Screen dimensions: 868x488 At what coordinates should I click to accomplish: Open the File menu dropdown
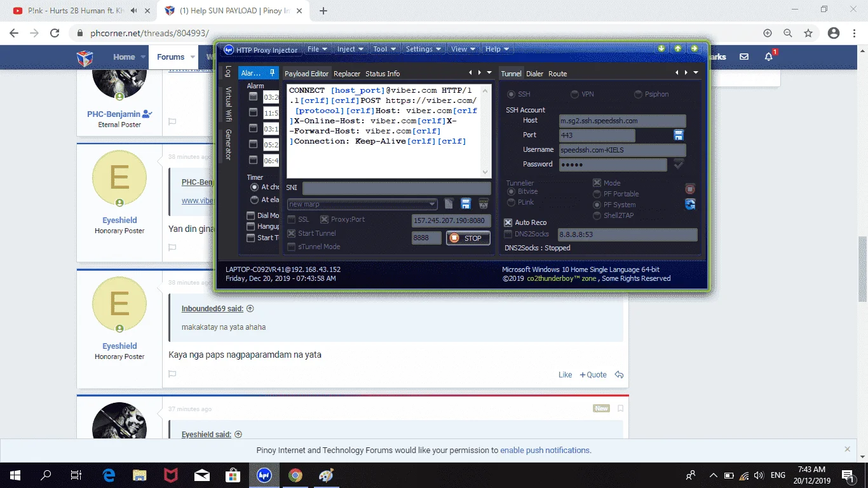coord(317,49)
